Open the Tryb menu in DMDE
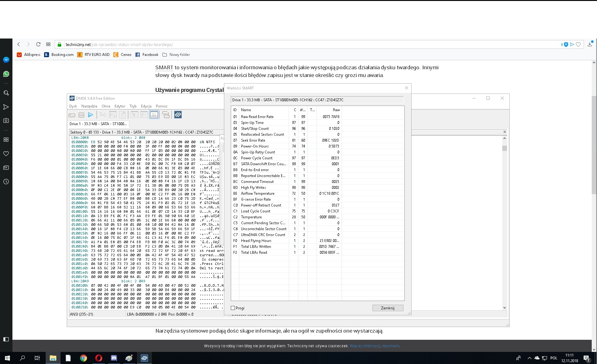The height and width of the screenshot is (364, 597). pyautogui.click(x=133, y=106)
